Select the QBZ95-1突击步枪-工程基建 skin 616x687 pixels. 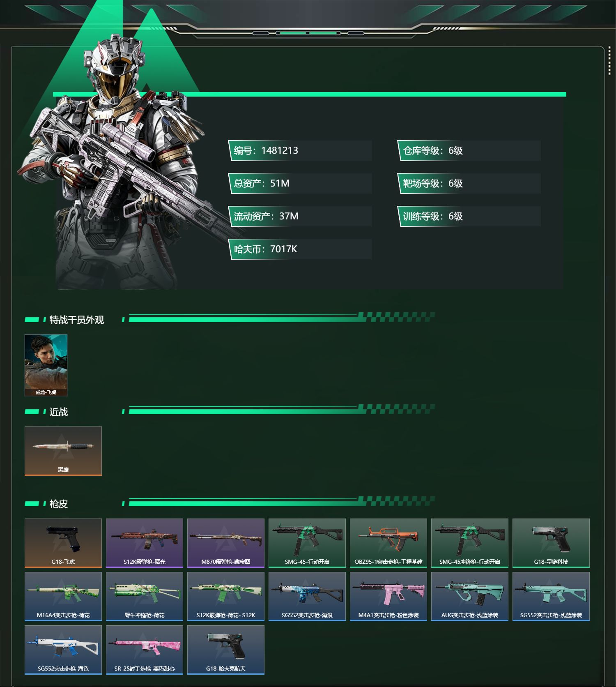click(388, 543)
